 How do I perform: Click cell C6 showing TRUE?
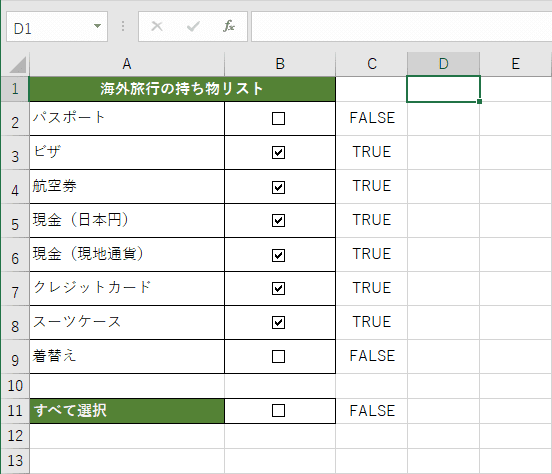click(x=372, y=255)
